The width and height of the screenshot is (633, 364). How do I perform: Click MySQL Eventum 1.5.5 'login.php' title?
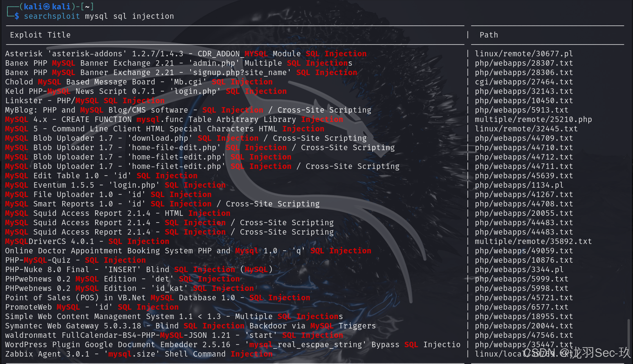(x=115, y=185)
